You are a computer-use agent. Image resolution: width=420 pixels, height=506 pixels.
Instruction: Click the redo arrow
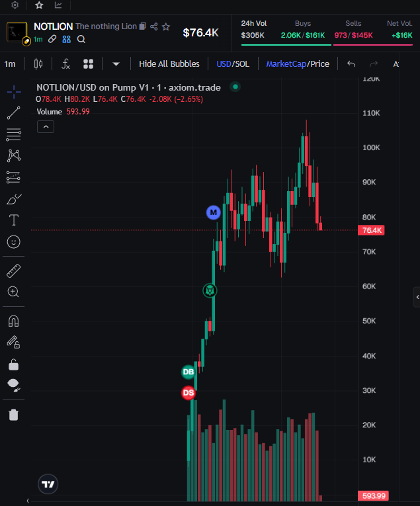374,64
